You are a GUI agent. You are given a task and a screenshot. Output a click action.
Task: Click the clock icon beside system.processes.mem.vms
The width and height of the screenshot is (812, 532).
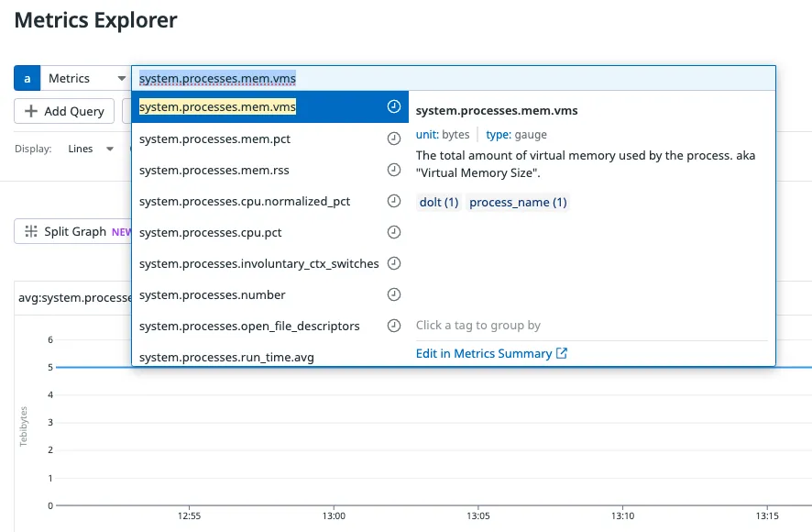pyautogui.click(x=394, y=107)
